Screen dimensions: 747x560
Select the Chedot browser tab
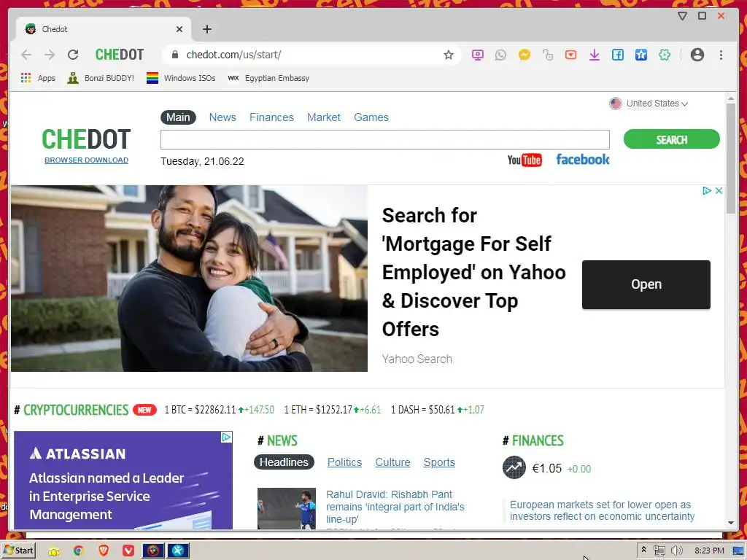(x=104, y=29)
